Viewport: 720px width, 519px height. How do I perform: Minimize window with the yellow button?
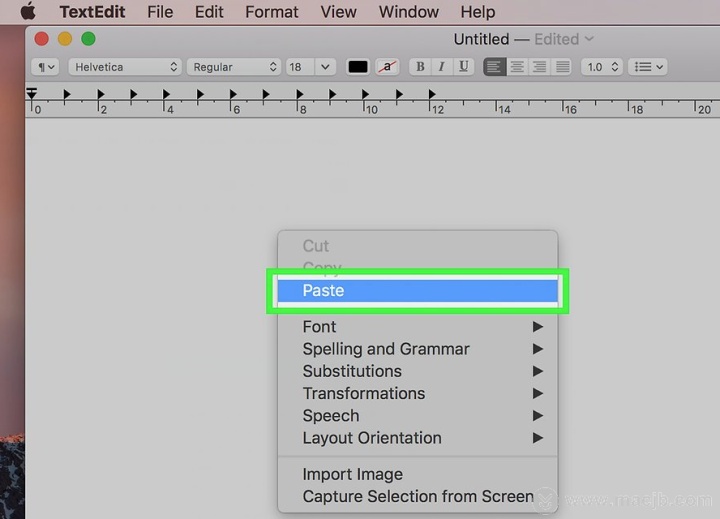(65, 39)
